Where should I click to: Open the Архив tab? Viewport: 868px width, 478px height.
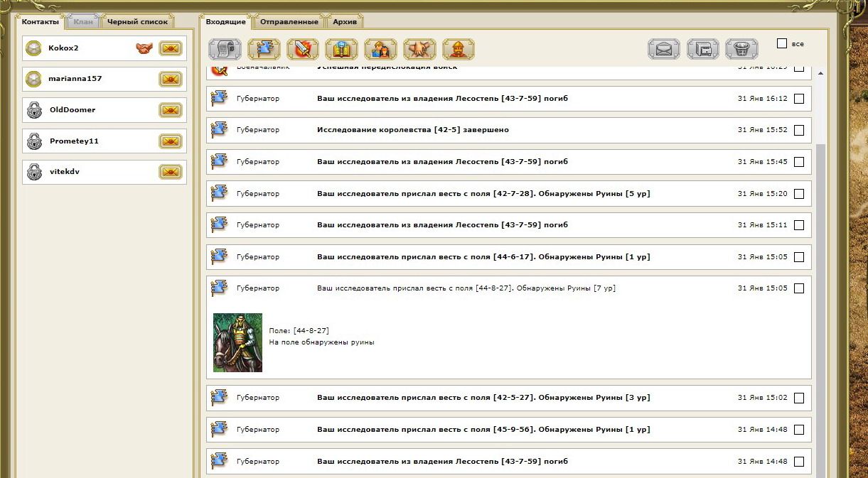pyautogui.click(x=345, y=22)
